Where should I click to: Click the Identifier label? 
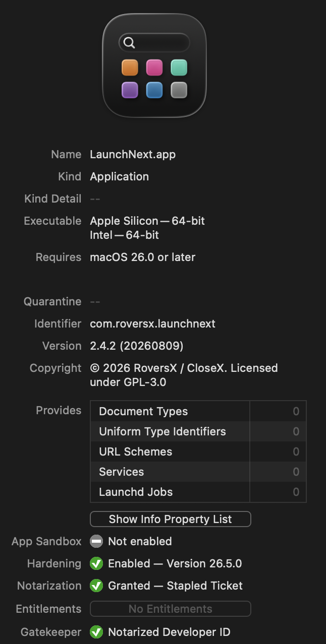point(58,324)
